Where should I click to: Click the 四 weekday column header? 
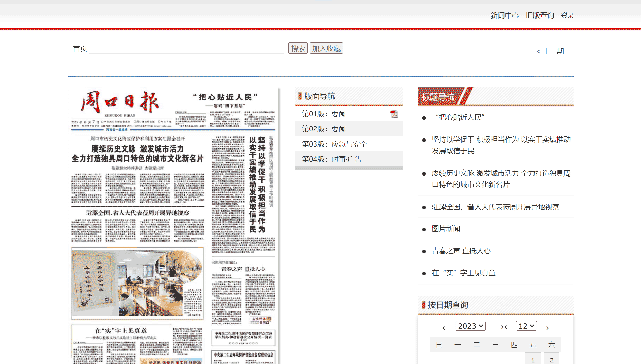(514, 345)
